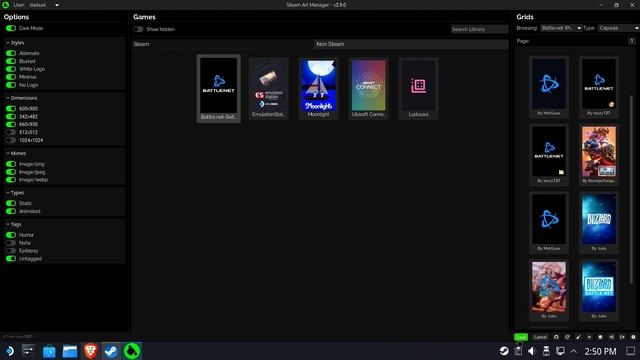Collapse the Dimensions section
The width and height of the screenshot is (640, 360).
coord(22,98)
